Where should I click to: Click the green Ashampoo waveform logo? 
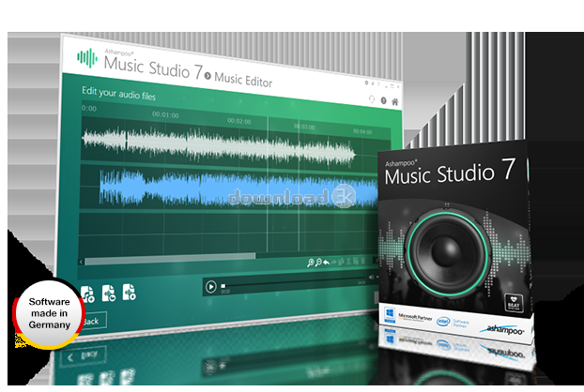[86, 58]
